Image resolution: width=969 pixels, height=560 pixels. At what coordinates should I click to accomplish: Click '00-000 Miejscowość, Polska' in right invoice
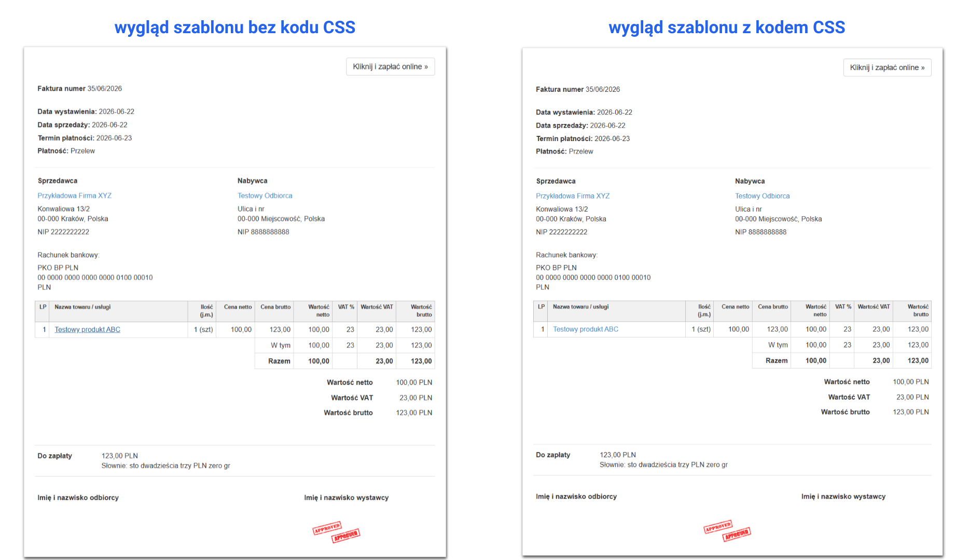pos(778,219)
